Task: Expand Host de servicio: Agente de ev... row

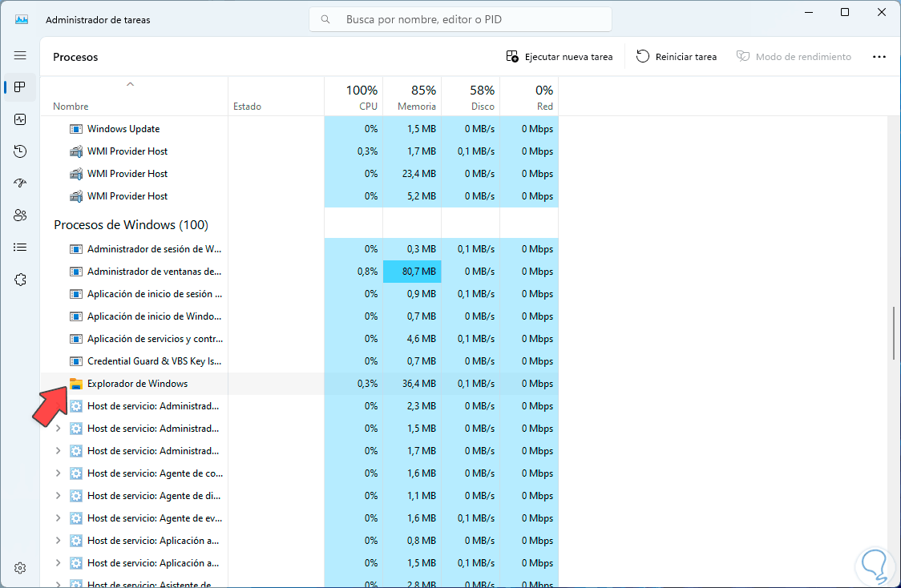Action: [x=58, y=518]
